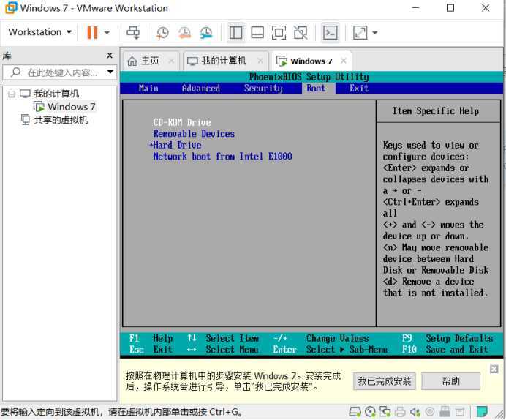Switch to Unity mode
Image resolution: width=506 pixels, height=420 pixels.
(x=301, y=32)
